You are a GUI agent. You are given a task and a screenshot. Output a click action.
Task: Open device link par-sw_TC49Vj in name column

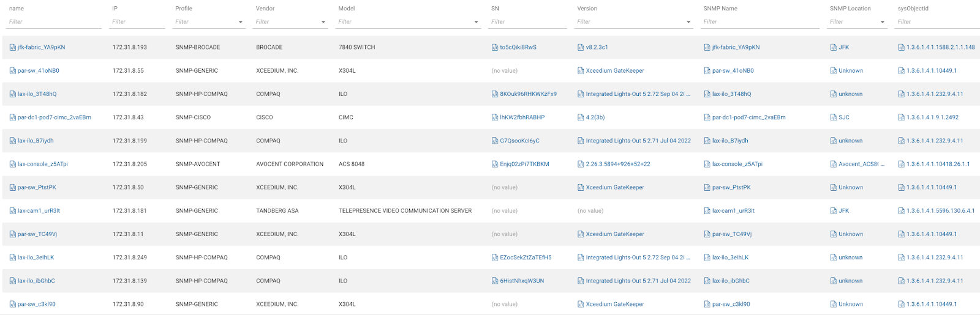(x=37, y=234)
